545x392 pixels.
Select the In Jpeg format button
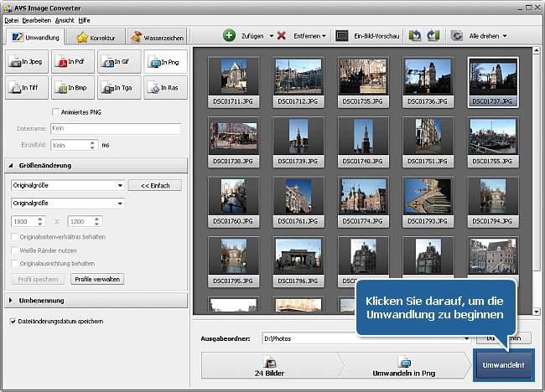(27, 63)
